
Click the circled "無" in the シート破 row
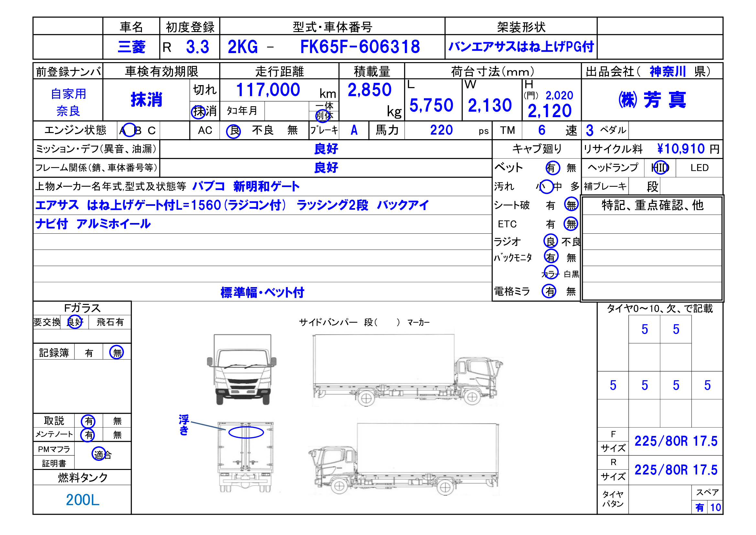[x=571, y=205]
